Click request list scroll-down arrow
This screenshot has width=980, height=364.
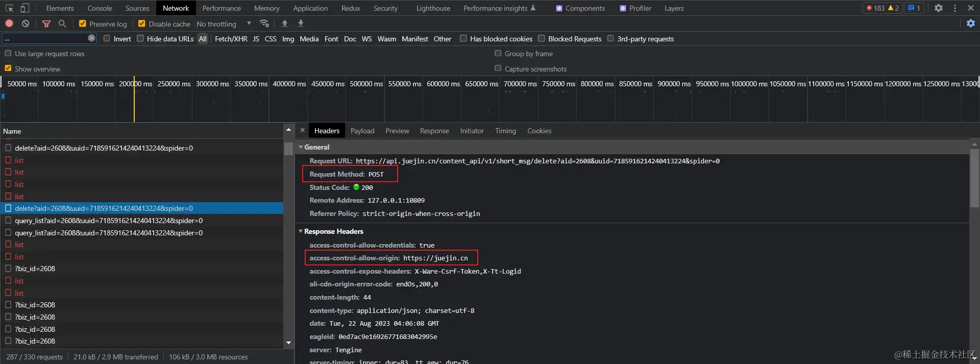288,343
